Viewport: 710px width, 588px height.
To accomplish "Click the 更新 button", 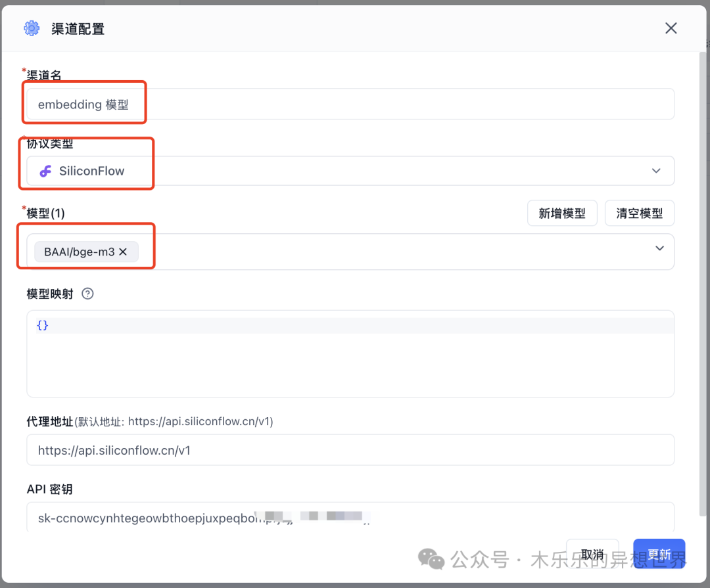I will tap(659, 554).
